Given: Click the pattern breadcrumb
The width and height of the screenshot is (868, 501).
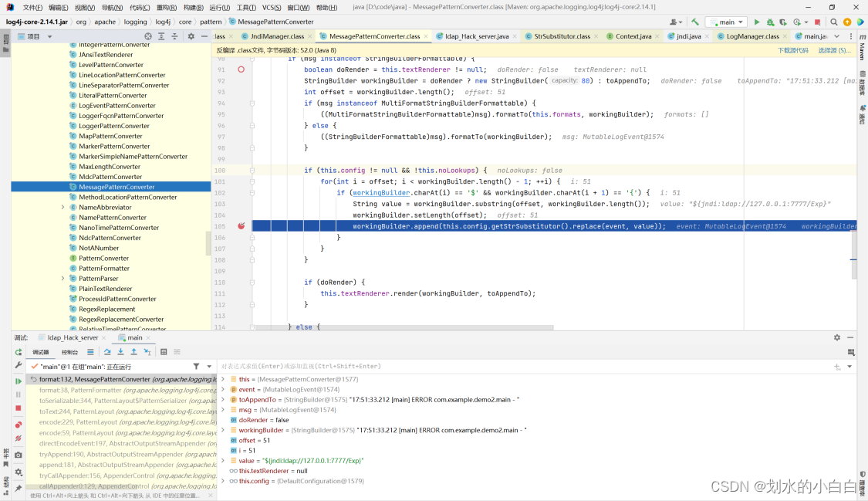Looking at the screenshot, I should pos(211,22).
